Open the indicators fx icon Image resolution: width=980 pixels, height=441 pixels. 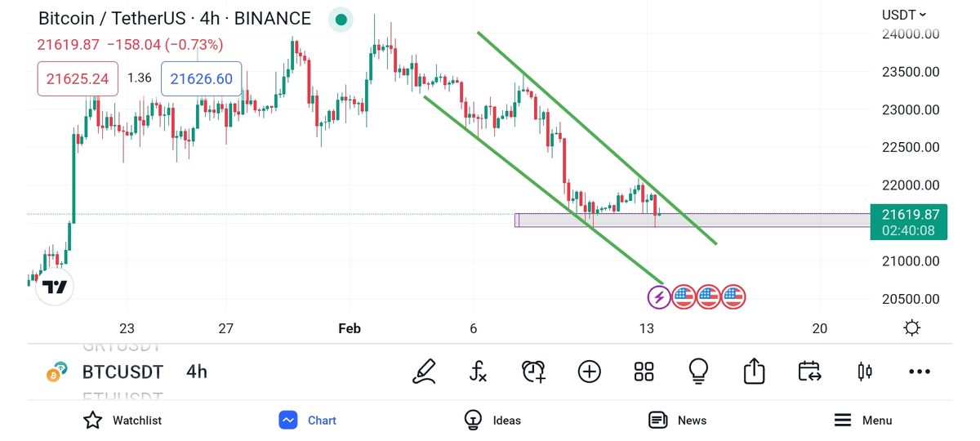(479, 372)
